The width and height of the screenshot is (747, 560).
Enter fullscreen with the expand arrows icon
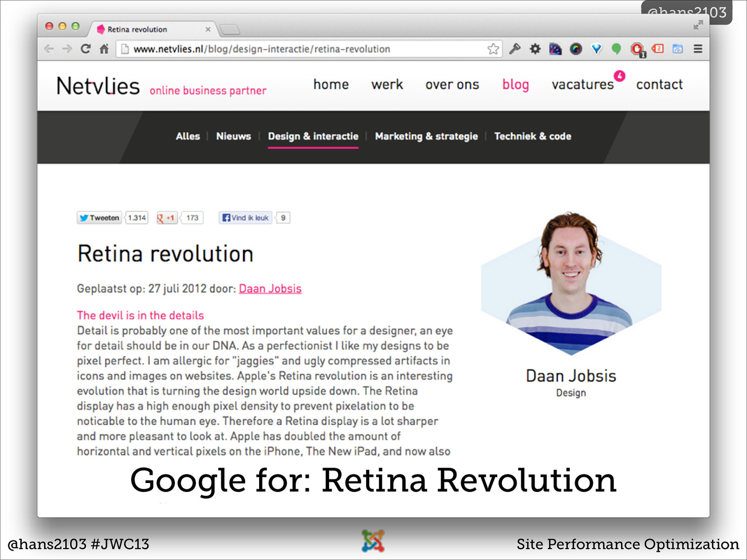coord(698,25)
